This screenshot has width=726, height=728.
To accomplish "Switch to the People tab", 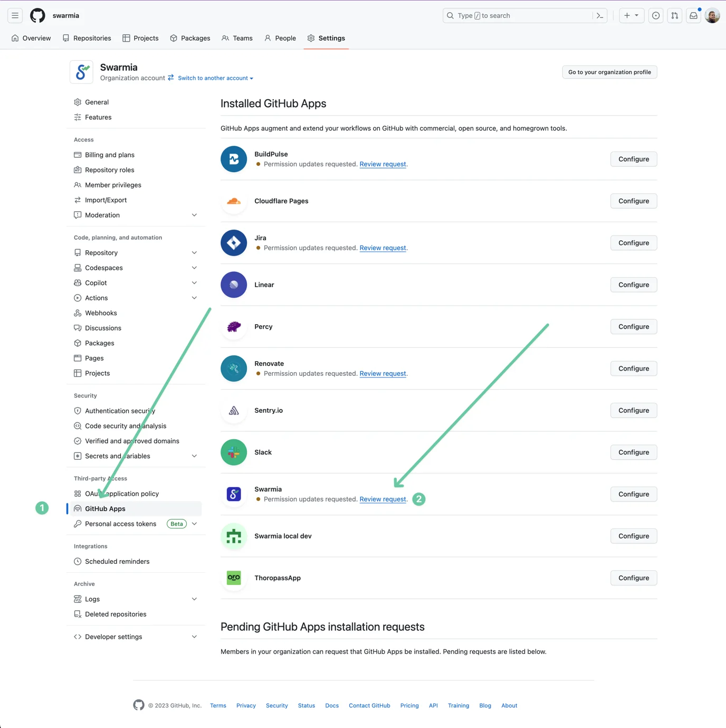I will click(x=280, y=38).
